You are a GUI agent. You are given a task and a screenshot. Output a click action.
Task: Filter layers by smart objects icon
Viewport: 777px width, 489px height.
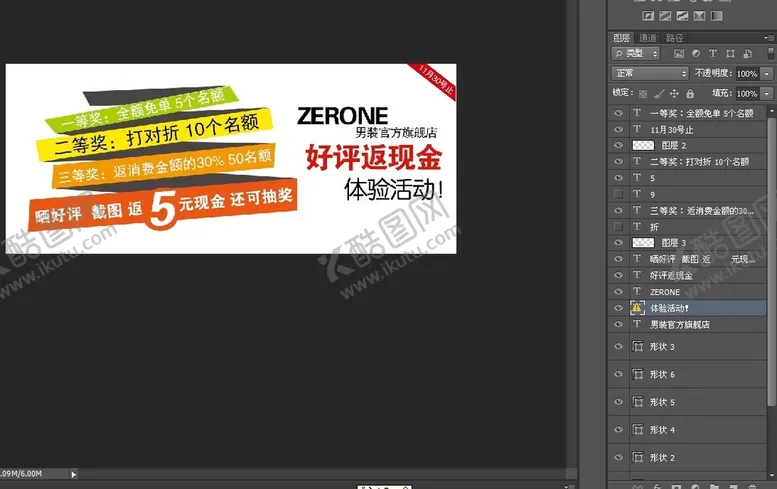[x=748, y=54]
